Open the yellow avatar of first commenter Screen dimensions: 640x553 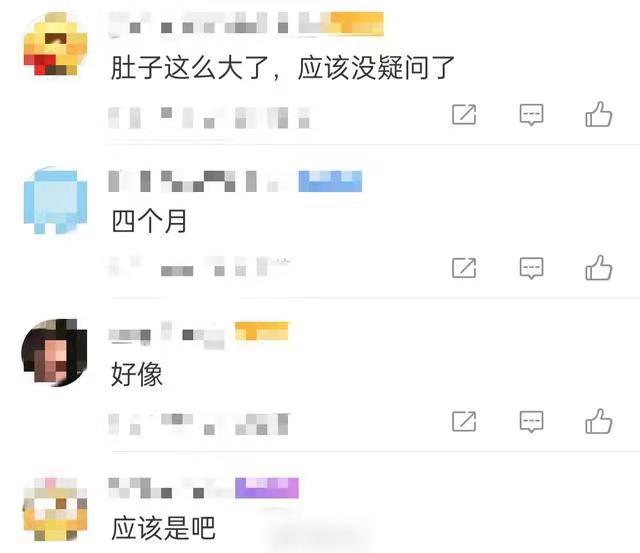56,44
